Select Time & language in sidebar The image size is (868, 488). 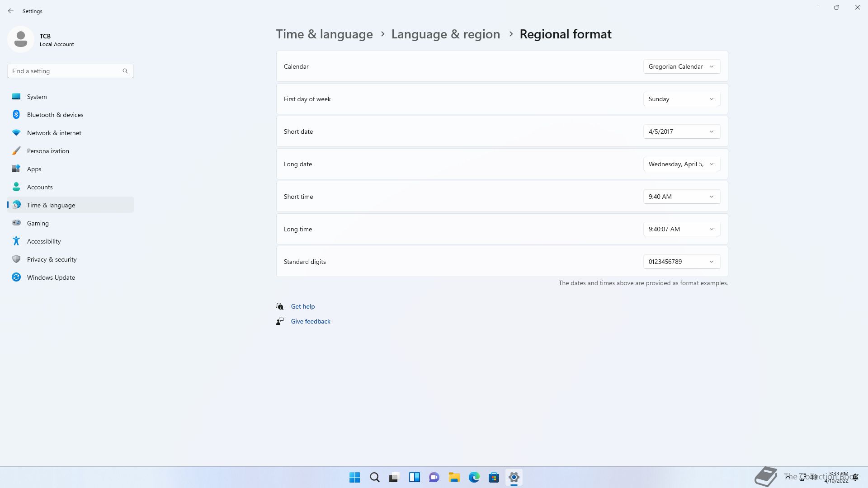(71, 205)
